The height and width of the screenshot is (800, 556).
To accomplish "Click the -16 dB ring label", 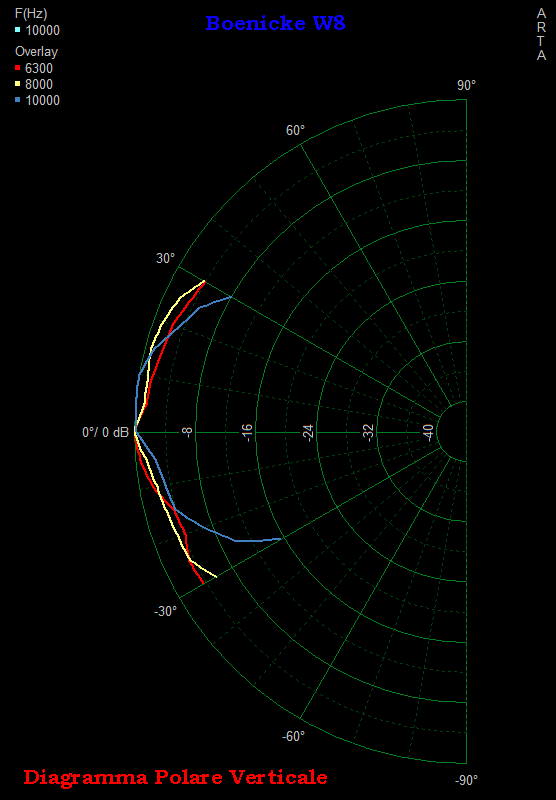I will pyautogui.click(x=247, y=433).
